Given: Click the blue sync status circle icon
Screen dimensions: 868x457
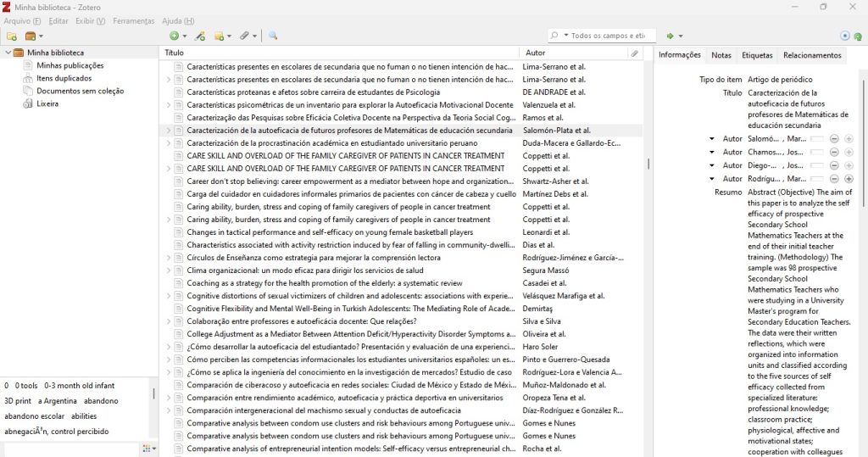Looking at the screenshot, I should coord(845,36).
